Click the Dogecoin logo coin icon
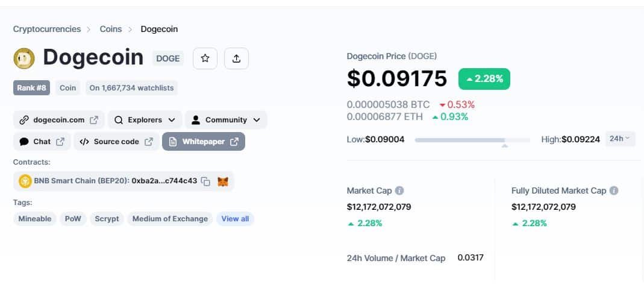Viewport: 644px width, 284px height. coord(24,58)
